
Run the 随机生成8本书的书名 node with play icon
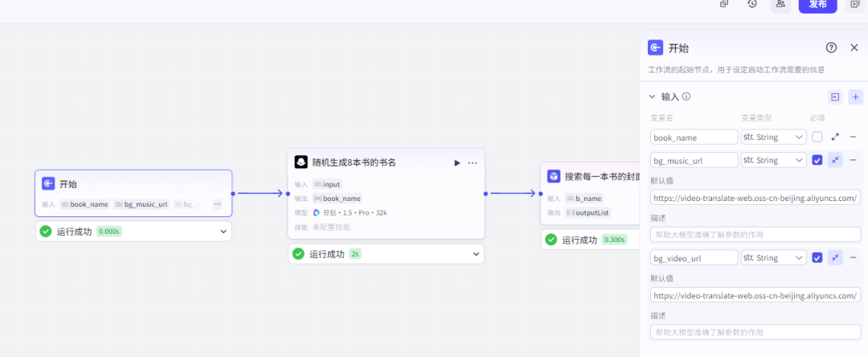(x=457, y=162)
